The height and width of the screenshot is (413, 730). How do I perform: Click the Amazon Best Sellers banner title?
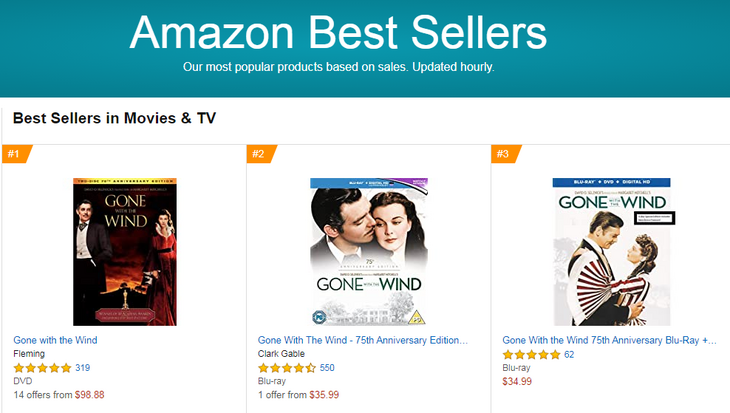point(338,33)
